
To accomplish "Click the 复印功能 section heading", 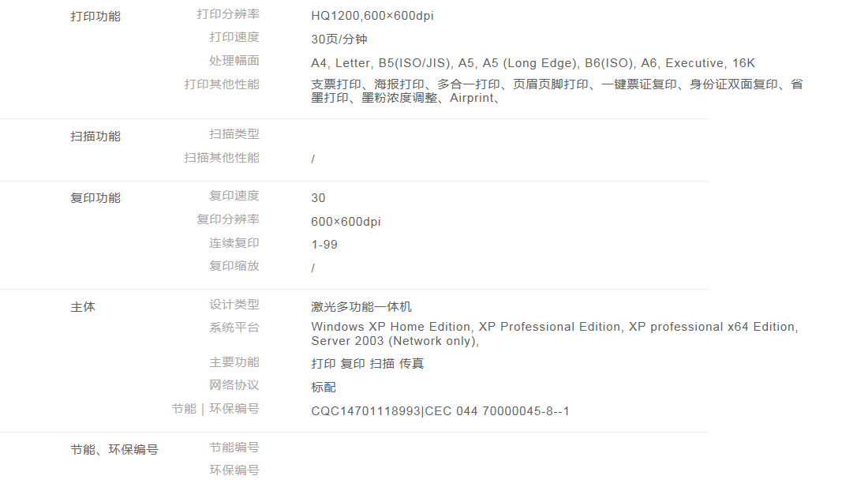I will (x=95, y=197).
